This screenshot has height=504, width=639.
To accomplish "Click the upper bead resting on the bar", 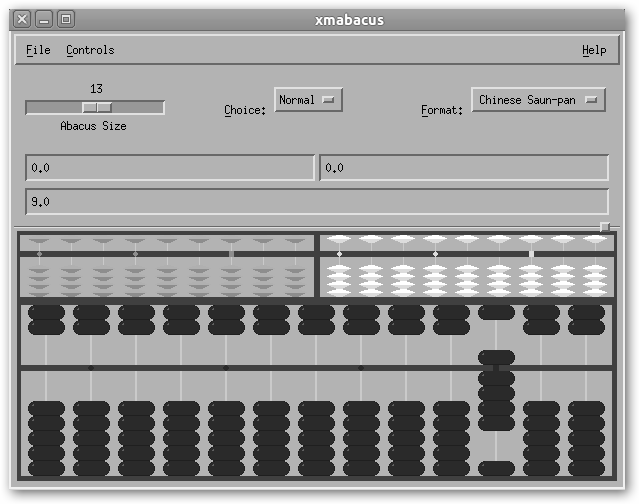I will [497, 357].
